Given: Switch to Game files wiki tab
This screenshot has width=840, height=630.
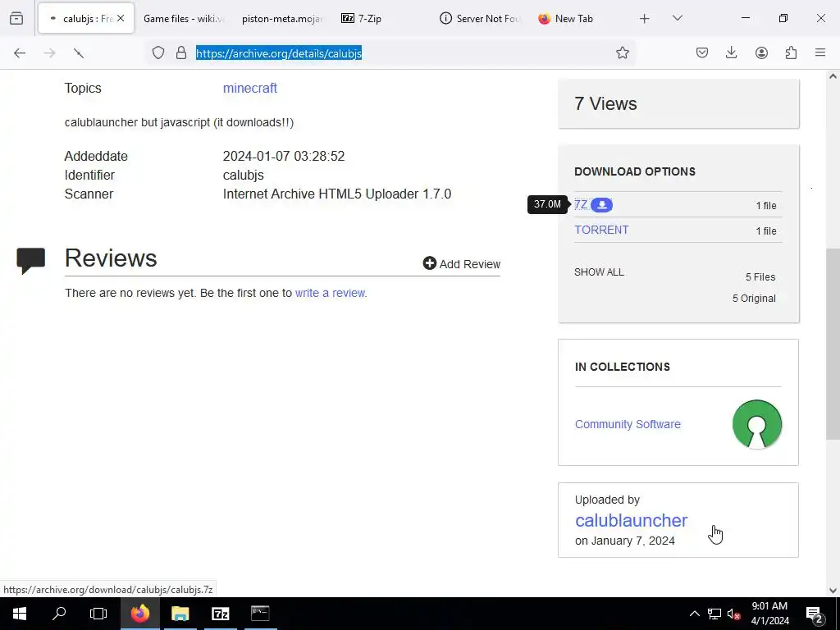Looking at the screenshot, I should (x=184, y=18).
